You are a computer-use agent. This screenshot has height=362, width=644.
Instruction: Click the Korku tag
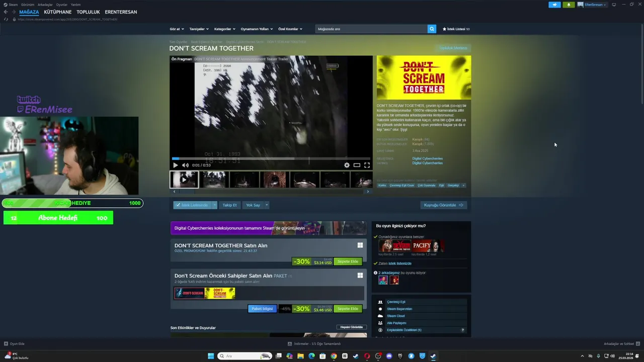pyautogui.click(x=382, y=185)
